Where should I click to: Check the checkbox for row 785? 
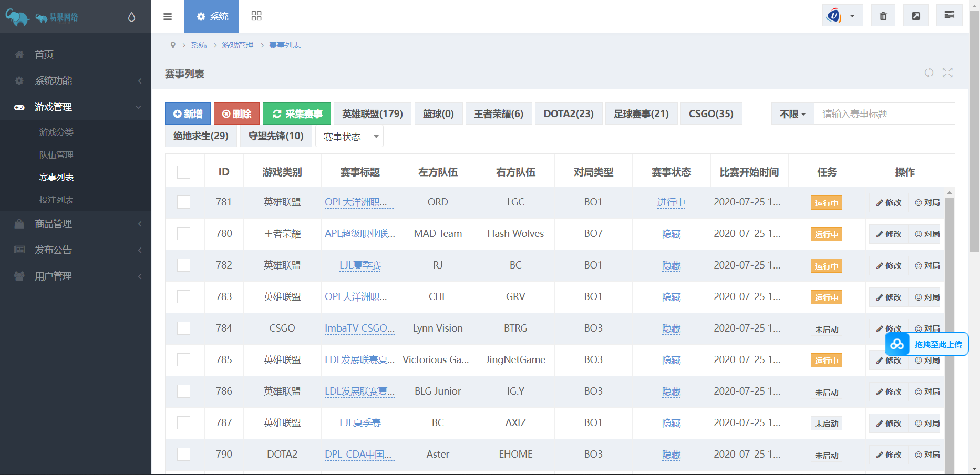184,360
